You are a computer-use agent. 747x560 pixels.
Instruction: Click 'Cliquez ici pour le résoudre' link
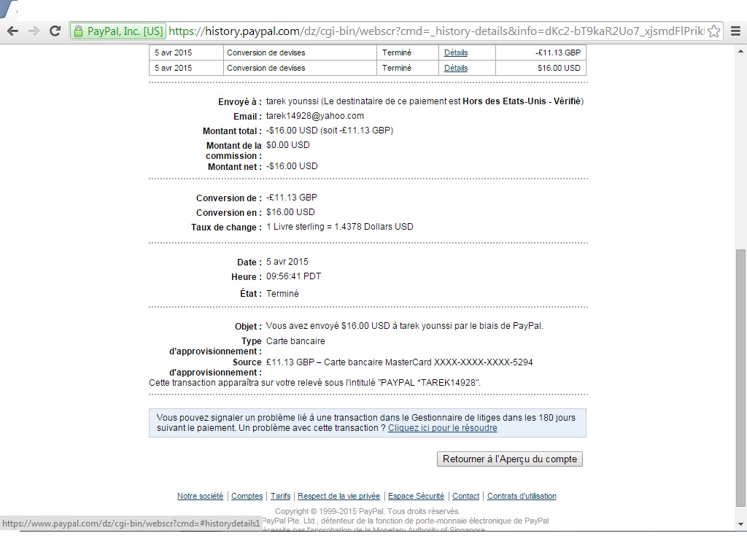pyautogui.click(x=442, y=428)
